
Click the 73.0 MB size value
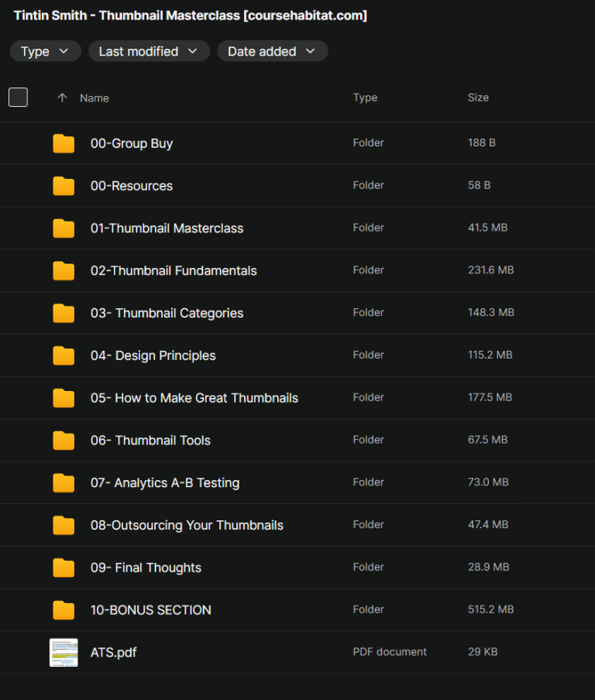[488, 482]
